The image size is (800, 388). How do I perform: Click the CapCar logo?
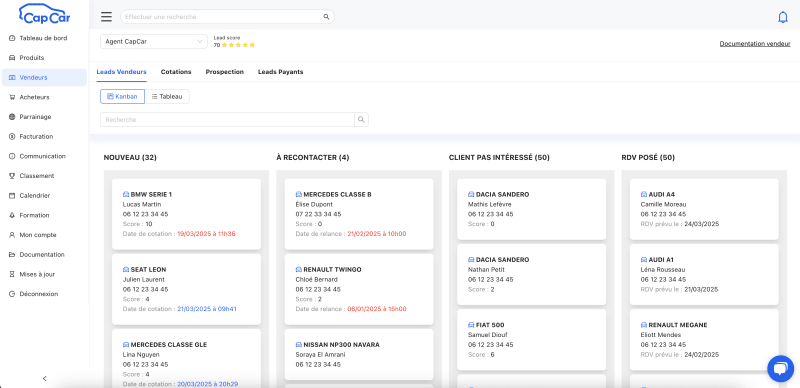pos(44,14)
